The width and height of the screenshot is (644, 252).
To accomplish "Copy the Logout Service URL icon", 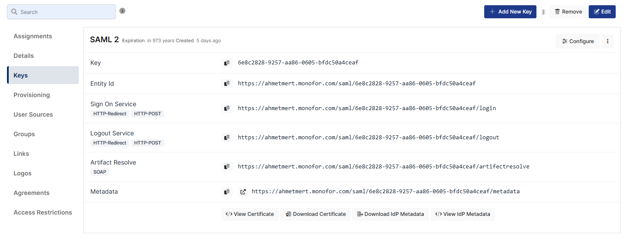I will (x=227, y=138).
